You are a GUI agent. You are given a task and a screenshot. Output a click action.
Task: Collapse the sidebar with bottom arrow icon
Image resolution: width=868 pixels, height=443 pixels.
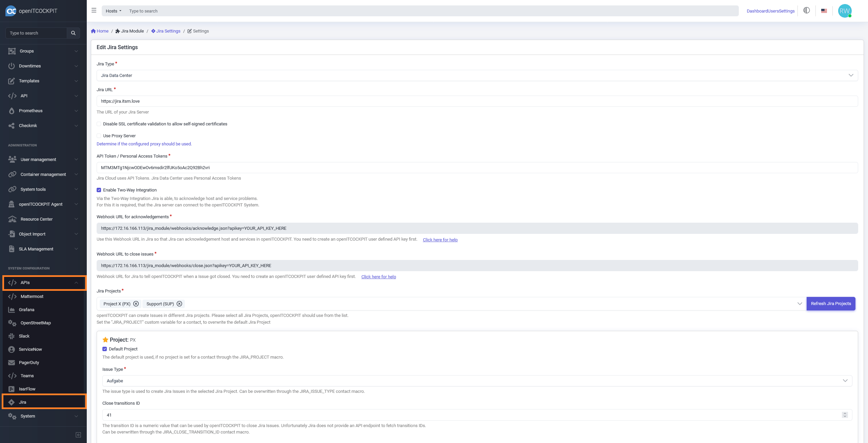pyautogui.click(x=78, y=435)
